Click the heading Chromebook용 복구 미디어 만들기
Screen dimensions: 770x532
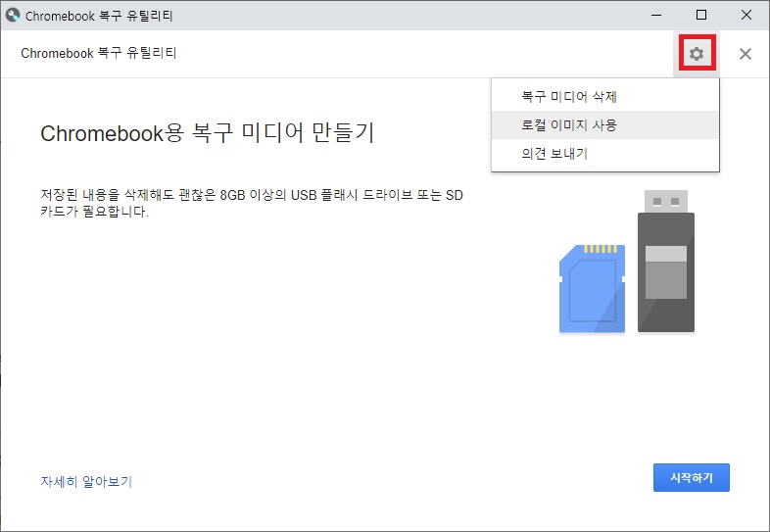click(x=208, y=133)
